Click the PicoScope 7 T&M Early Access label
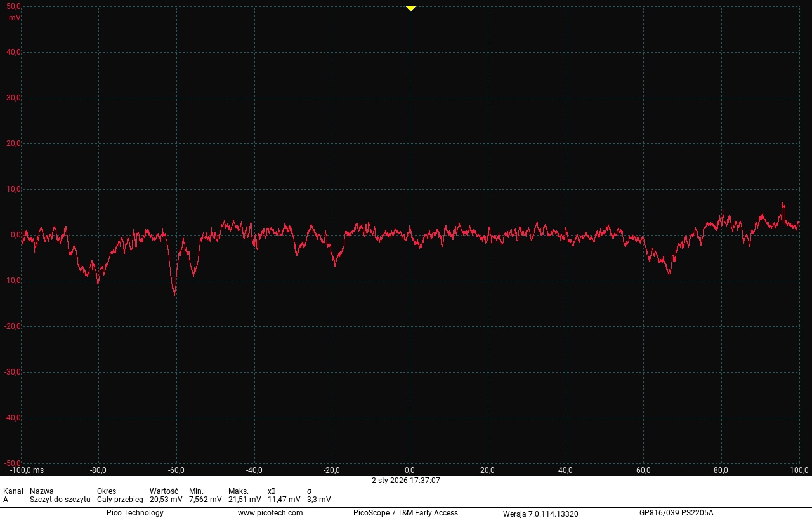This screenshot has height=518, width=812. 405,513
